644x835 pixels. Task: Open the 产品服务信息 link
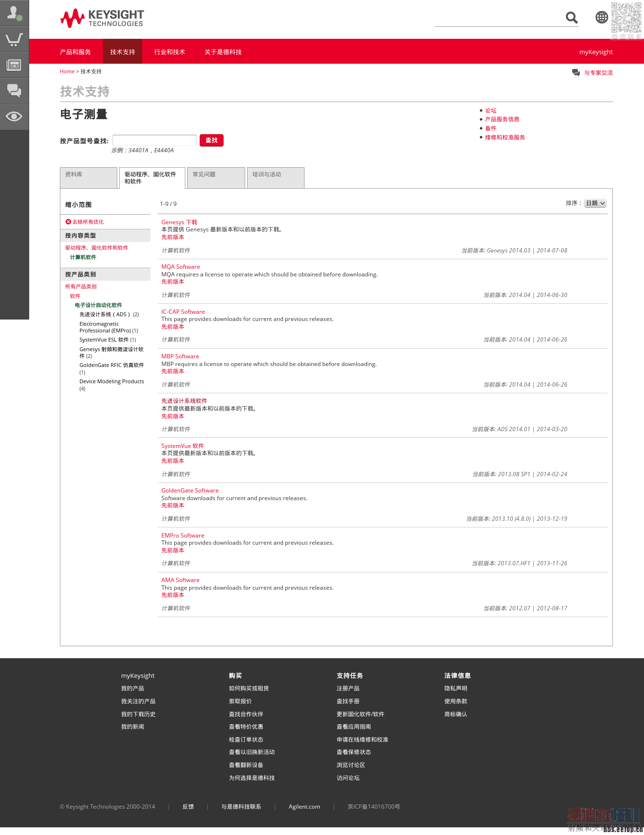click(502, 119)
